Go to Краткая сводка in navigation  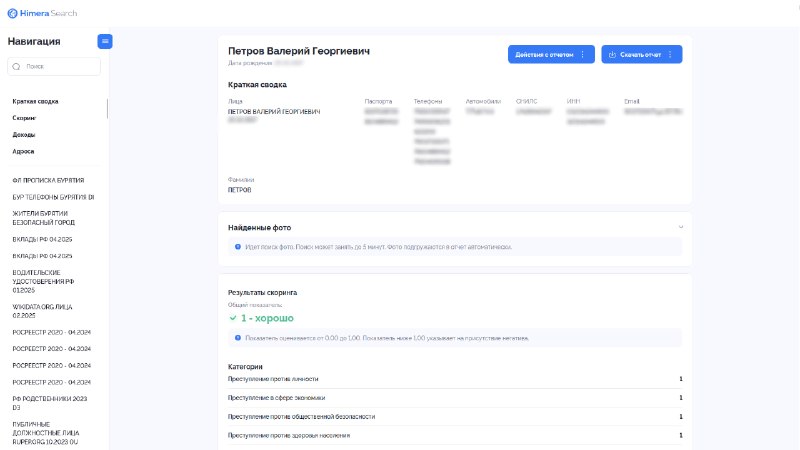coord(36,102)
